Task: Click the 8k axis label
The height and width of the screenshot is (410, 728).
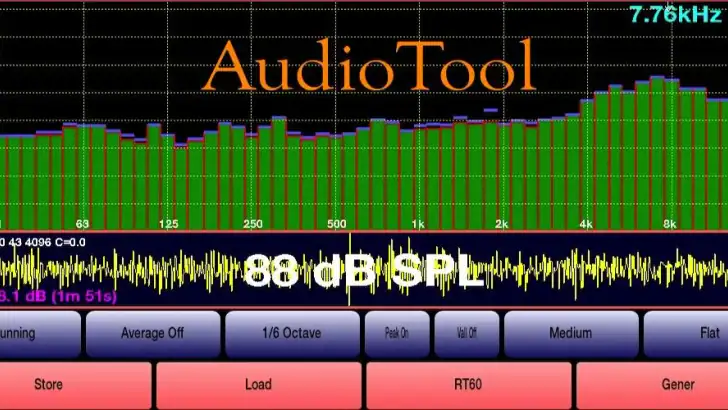Action: point(670,224)
